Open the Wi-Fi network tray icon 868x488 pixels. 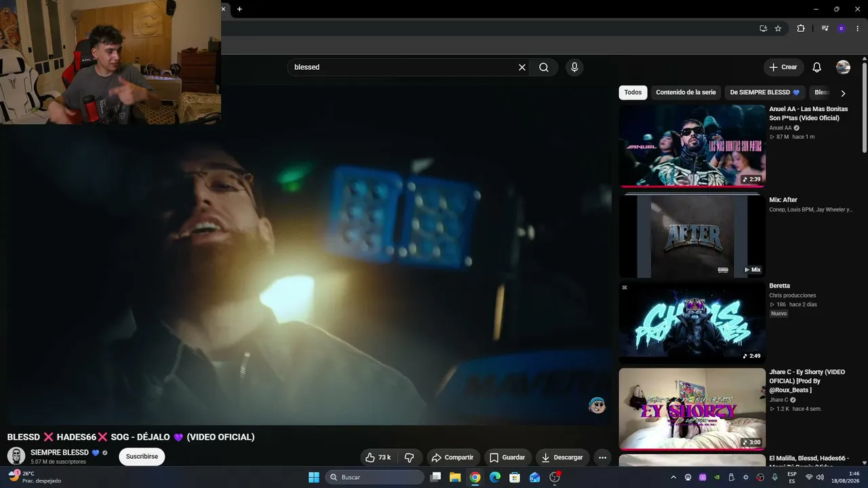pos(809,477)
